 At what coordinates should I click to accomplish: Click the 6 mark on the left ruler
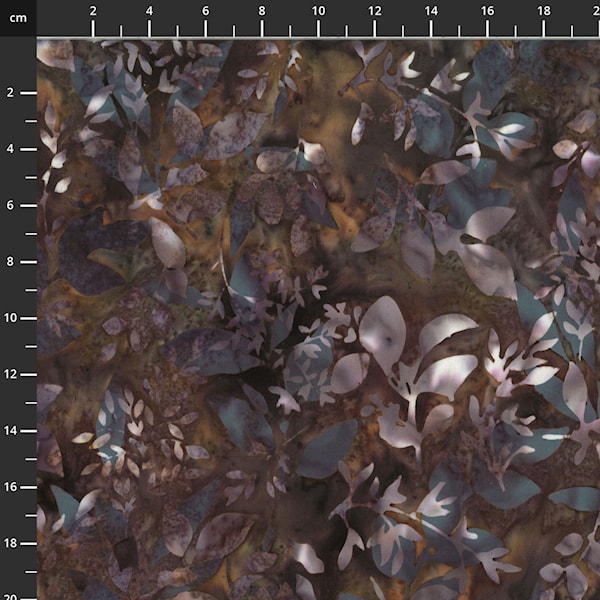click(10, 205)
